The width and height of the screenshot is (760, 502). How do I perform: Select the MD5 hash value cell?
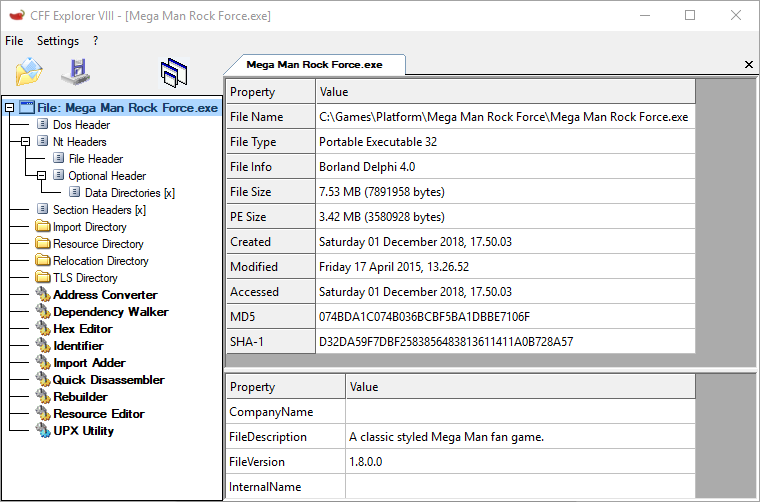[x=506, y=317]
